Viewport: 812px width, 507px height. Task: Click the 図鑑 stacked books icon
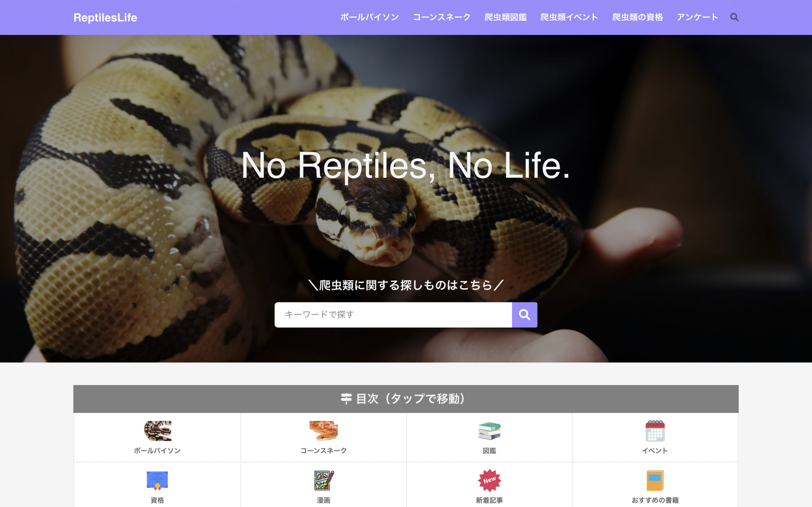(x=489, y=431)
